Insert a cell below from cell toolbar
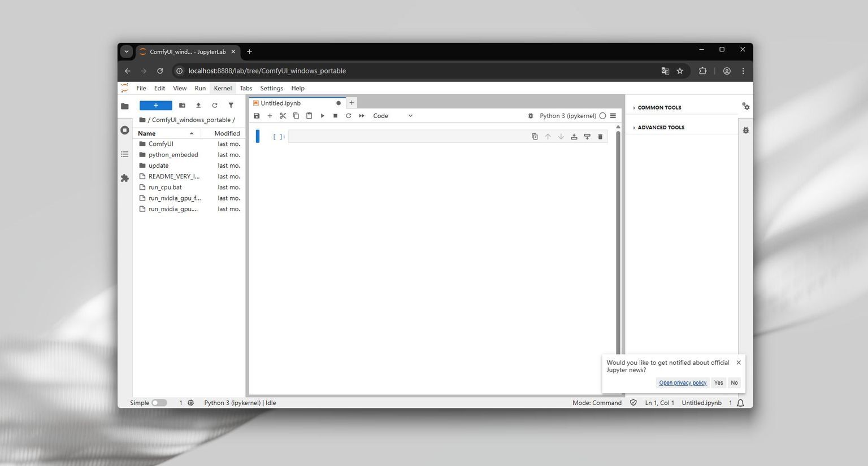Viewport: 868px width, 466px height. coord(587,137)
